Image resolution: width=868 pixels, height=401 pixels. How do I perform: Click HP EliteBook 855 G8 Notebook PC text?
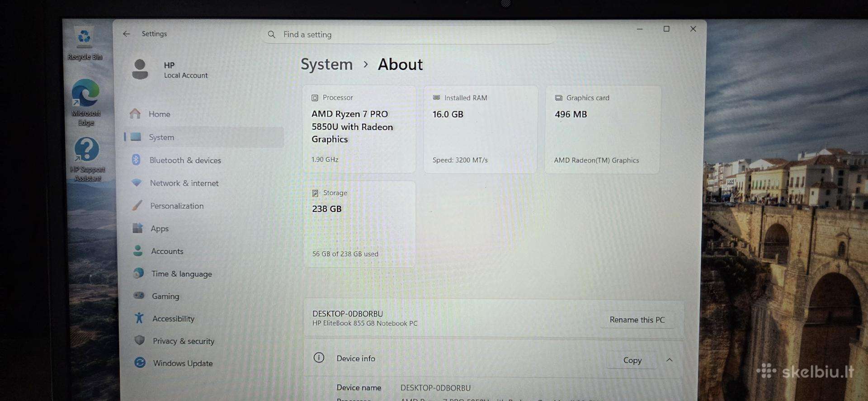365,323
